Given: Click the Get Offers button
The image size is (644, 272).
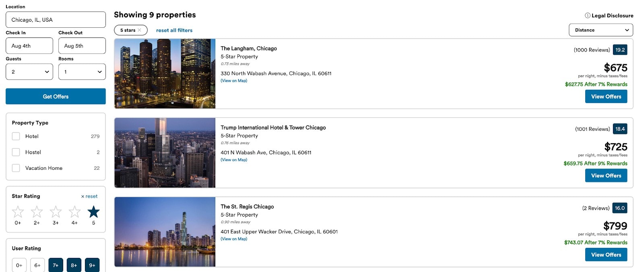Looking at the screenshot, I should click(x=56, y=96).
